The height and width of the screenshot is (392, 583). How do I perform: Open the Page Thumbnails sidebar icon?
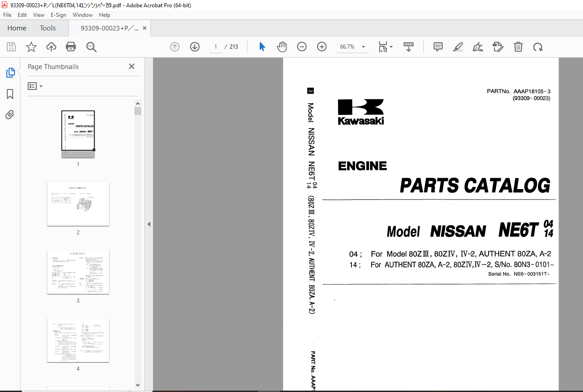(x=10, y=73)
